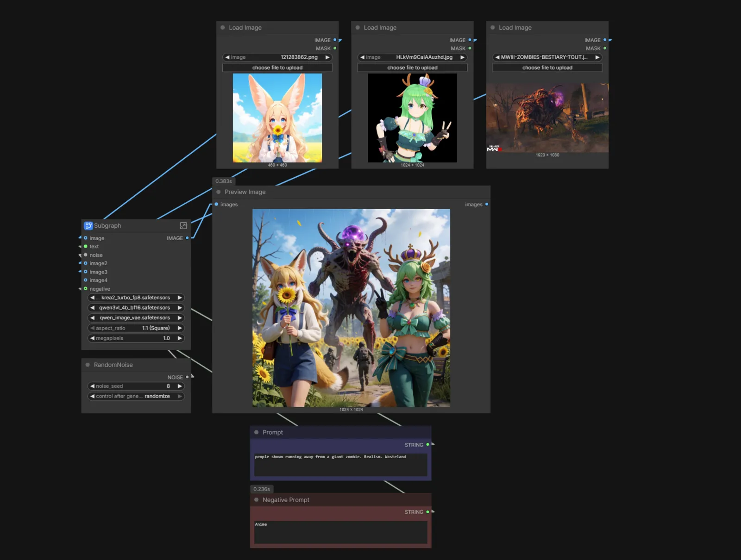Decrement the noise_seed value
This screenshot has height=560, width=741.
[92, 386]
